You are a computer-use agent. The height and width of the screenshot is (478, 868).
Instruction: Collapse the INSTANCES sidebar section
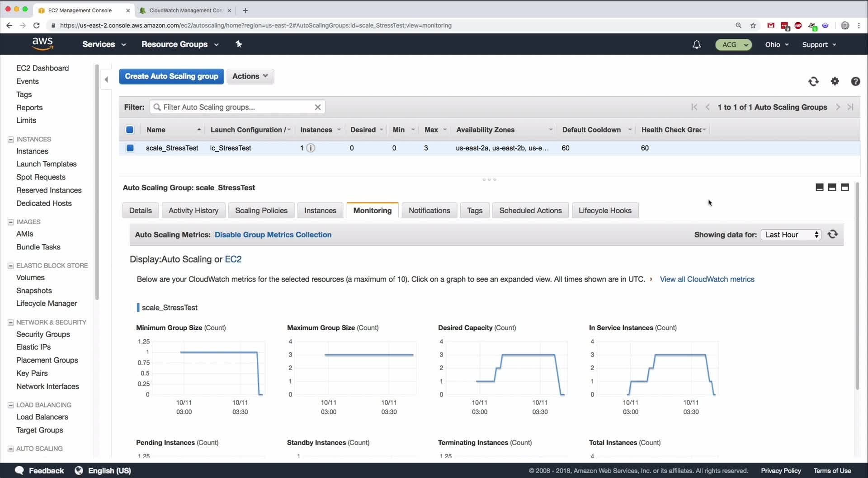click(10, 139)
